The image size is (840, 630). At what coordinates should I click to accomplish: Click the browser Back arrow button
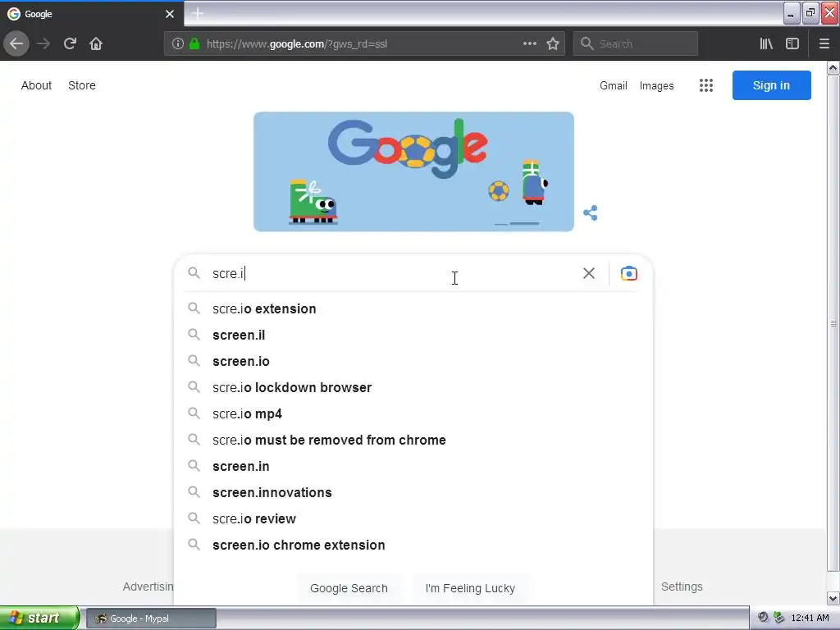click(16, 43)
